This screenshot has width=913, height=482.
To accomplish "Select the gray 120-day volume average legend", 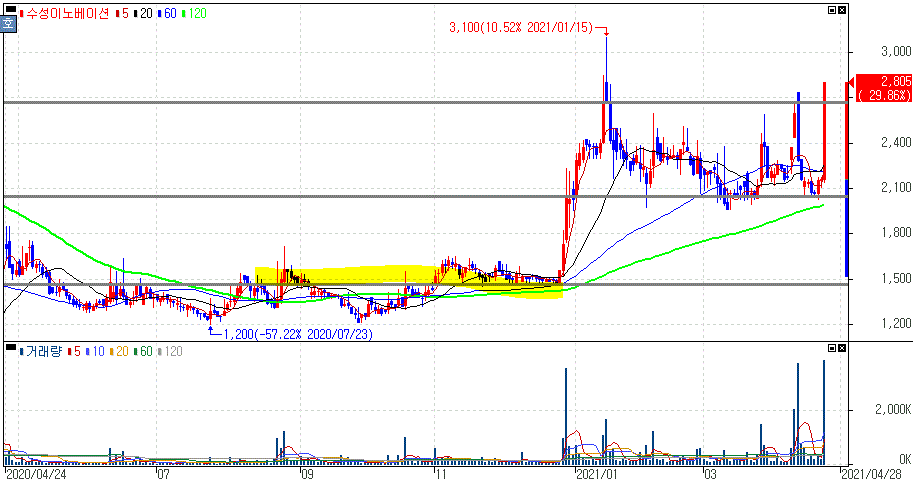I will pyautogui.click(x=170, y=352).
